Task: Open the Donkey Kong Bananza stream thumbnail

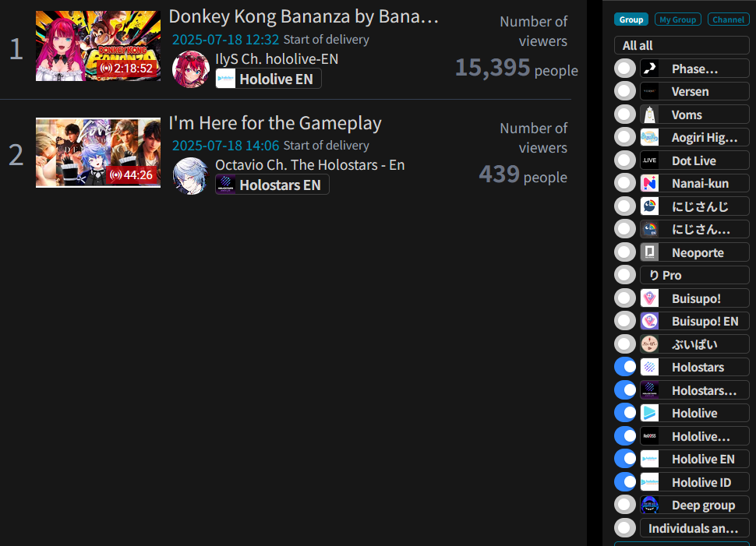Action: coord(98,46)
